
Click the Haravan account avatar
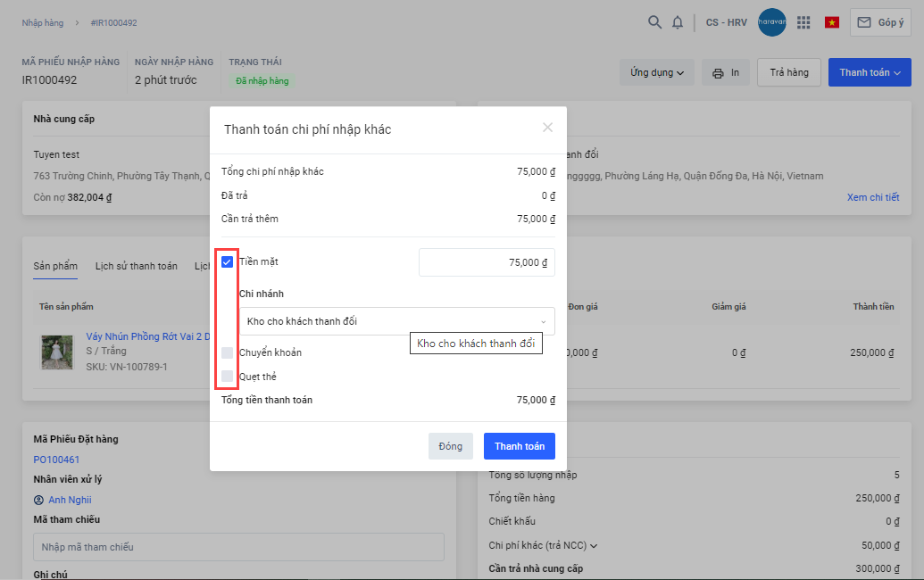(x=771, y=22)
